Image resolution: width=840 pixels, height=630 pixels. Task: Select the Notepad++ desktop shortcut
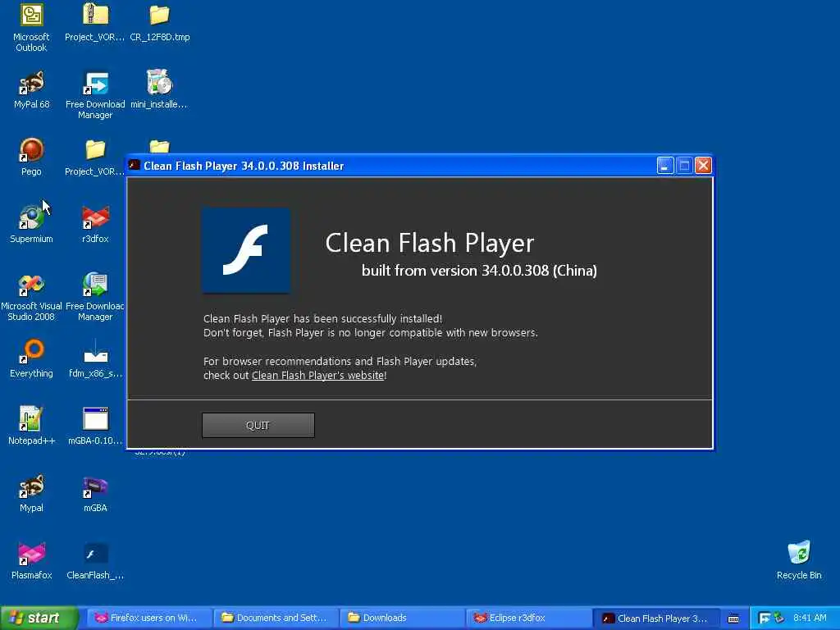coord(31,419)
